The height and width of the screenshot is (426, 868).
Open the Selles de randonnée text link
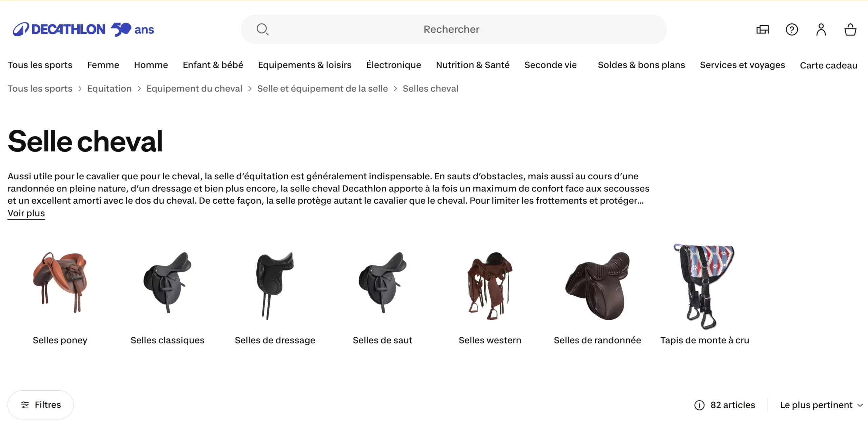[x=597, y=340]
